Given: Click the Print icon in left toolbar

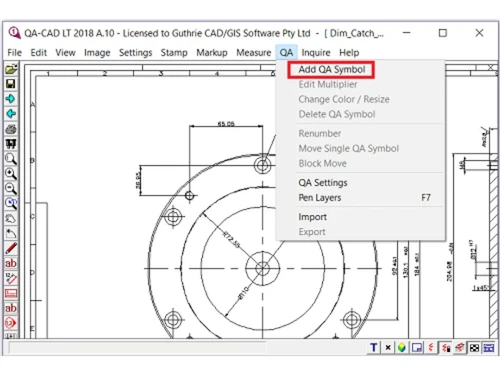Looking at the screenshot, I should tap(11, 129).
